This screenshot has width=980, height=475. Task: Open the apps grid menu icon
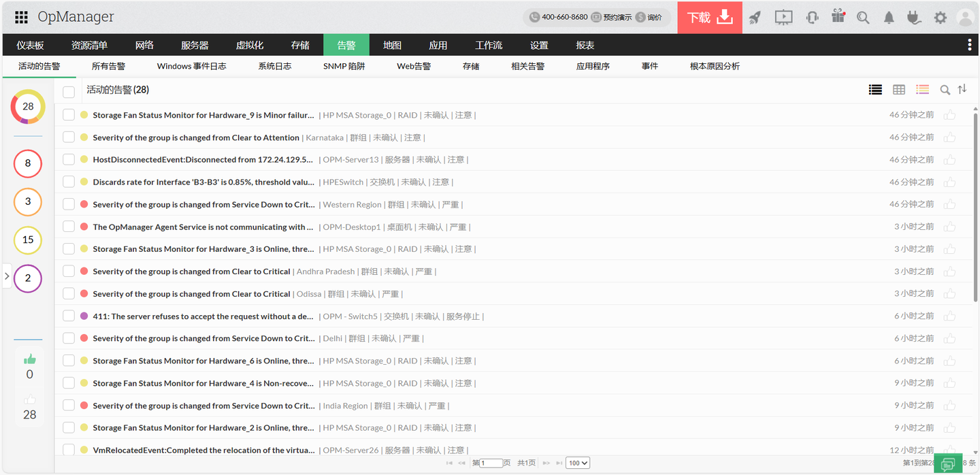click(x=21, y=17)
